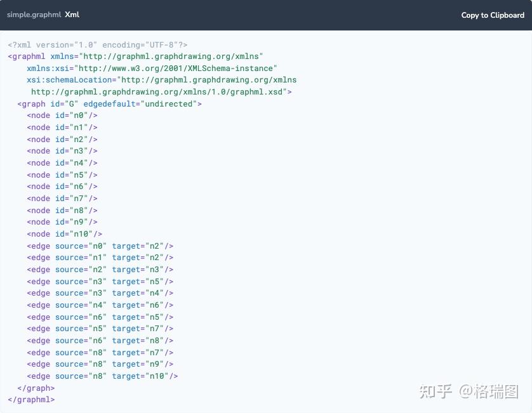Click the Copy to Clipboard button
Viewport: 532px width, 413px height.
493,15
